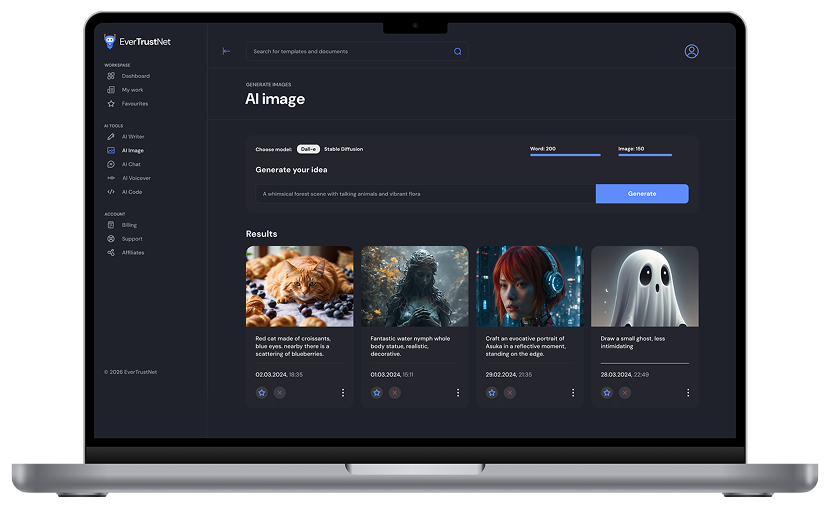Viewport: 831px width, 510px height.
Task: Delete the red-haired Asuka portrait result
Action: tap(510, 393)
